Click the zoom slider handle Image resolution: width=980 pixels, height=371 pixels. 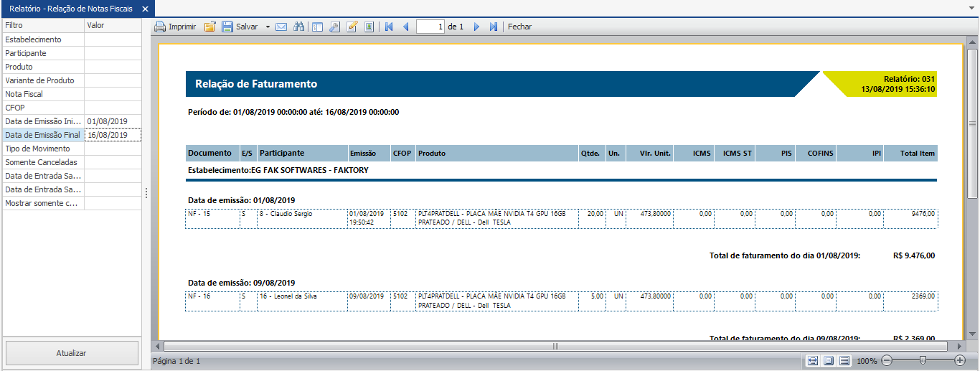923,360
